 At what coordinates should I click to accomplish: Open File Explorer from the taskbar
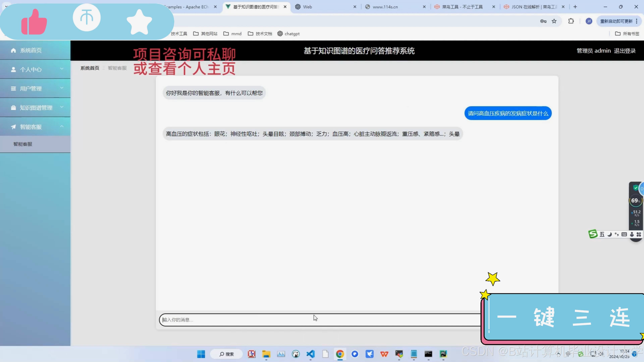(x=266, y=354)
